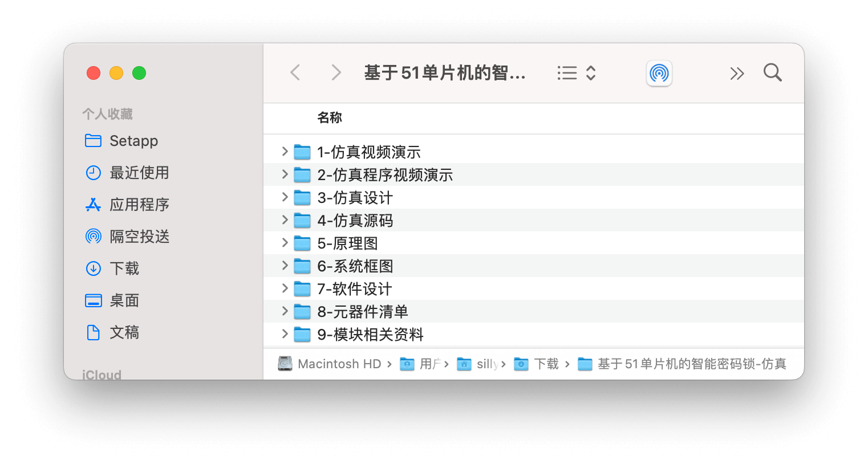Select the 9-模块相关资料 folder icon
Viewport: 868px width, 464px height.
[302, 335]
